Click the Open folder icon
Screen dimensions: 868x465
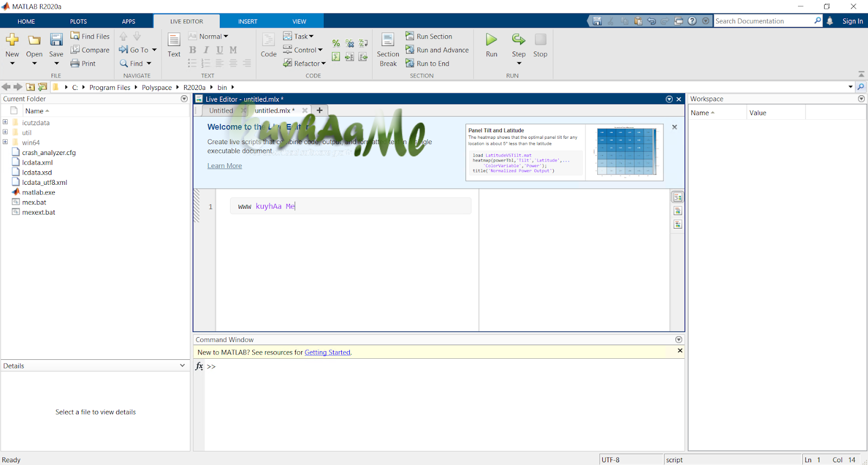coord(34,40)
